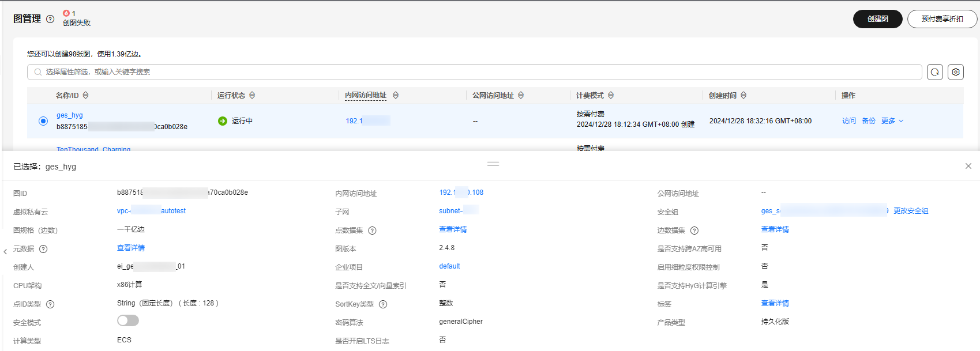The width and height of the screenshot is (980, 351).
Task: Open the help tooltip beside 图管理 title
Action: coord(50,19)
